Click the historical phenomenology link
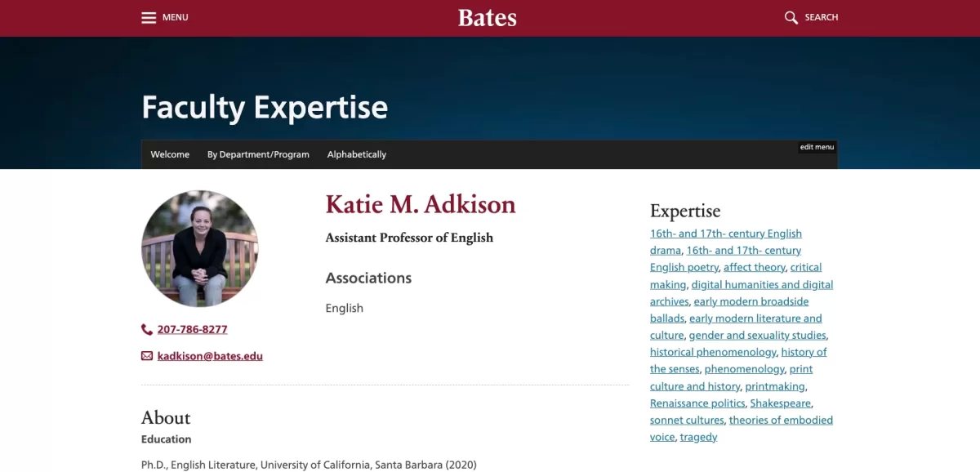 (711, 352)
